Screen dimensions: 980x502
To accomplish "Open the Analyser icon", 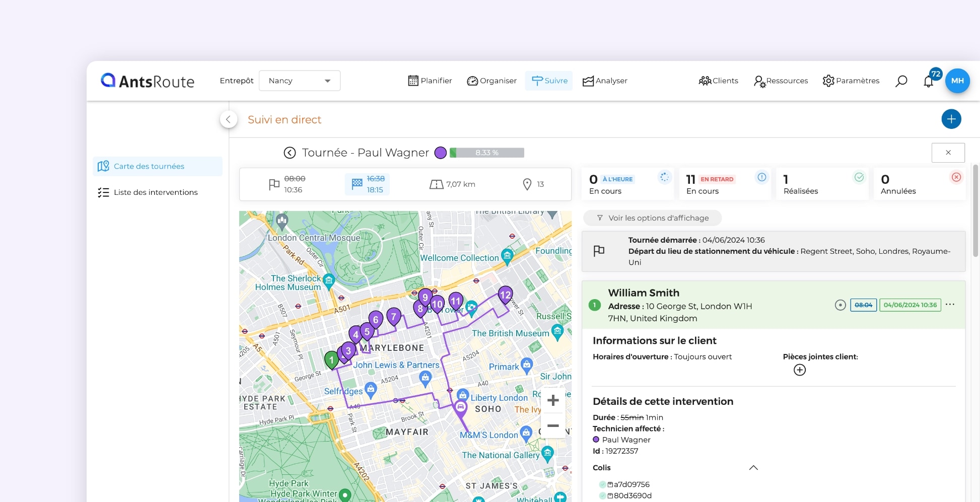I will (x=587, y=81).
